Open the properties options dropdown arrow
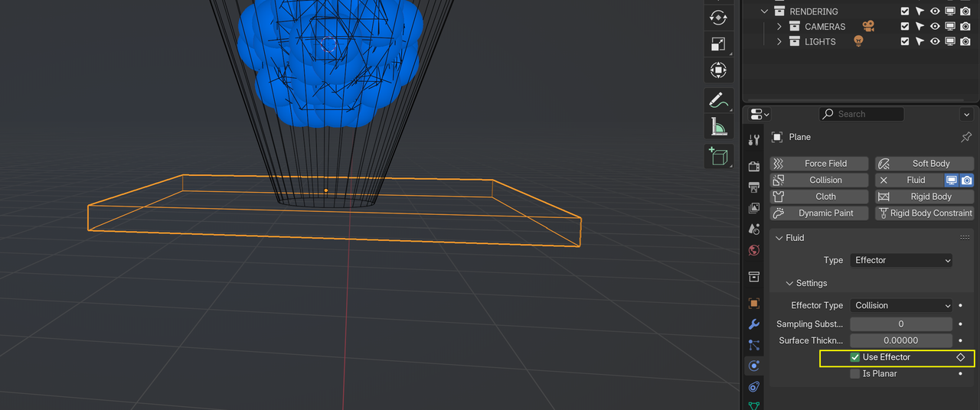 tap(966, 114)
